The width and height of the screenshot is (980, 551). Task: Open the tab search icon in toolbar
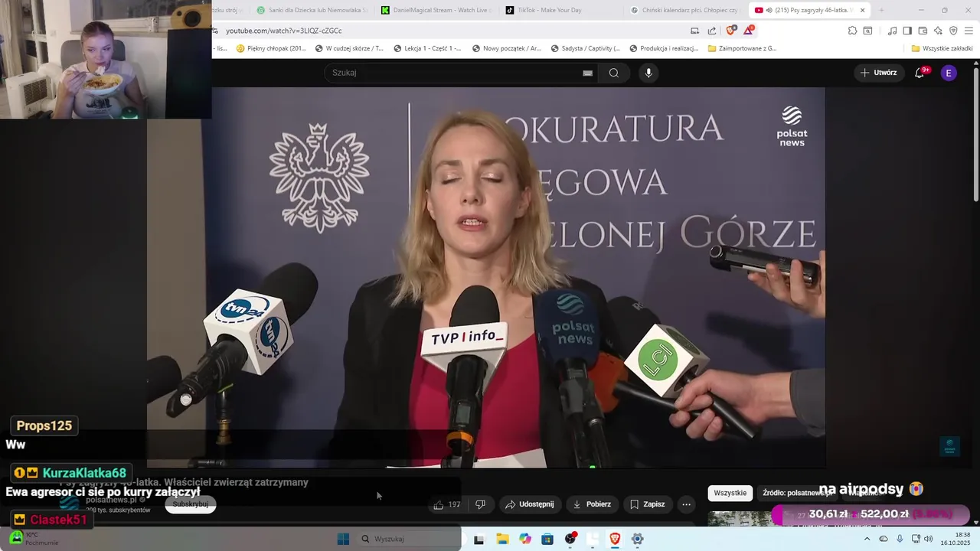[x=867, y=31]
